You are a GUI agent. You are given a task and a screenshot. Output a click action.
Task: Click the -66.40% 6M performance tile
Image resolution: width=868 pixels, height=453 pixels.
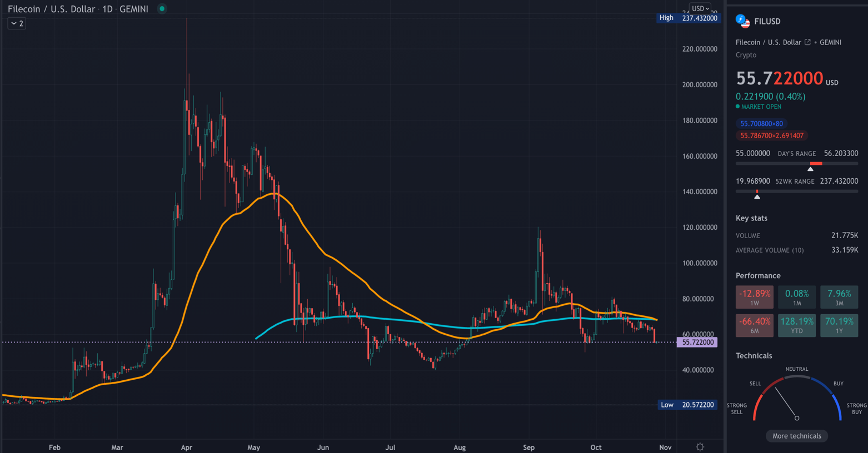[x=754, y=325]
